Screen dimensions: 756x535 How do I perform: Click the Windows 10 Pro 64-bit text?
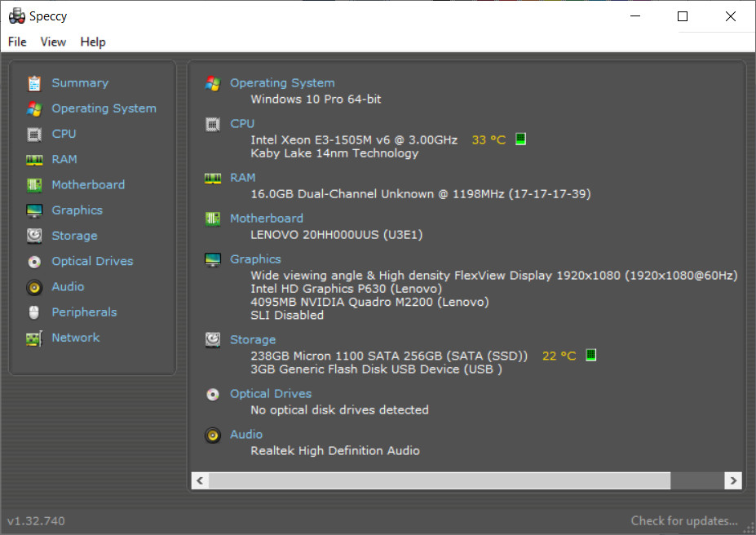click(316, 99)
